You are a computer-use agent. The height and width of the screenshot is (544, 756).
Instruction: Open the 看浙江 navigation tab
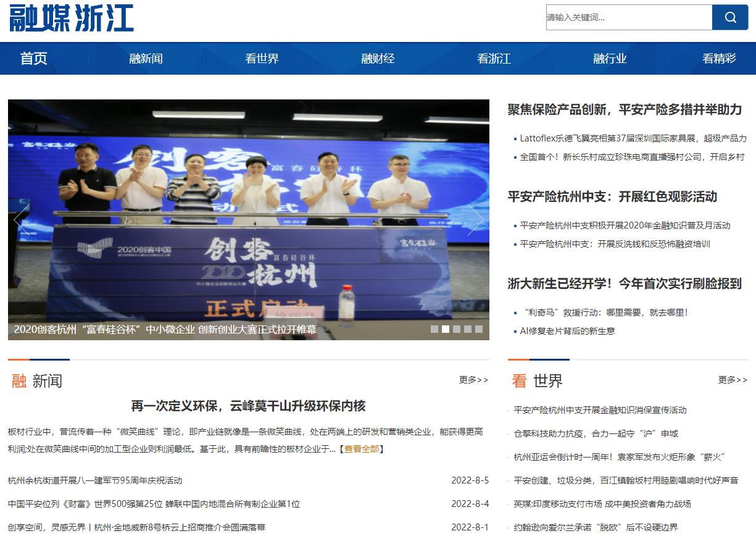point(494,59)
